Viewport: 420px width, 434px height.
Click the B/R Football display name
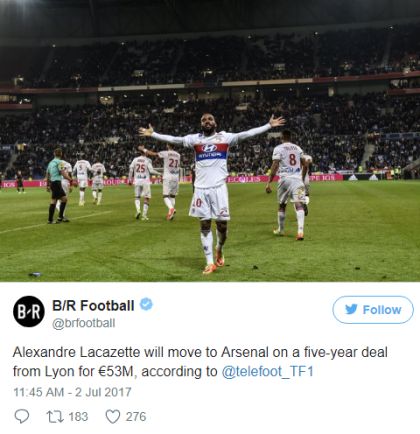[x=93, y=305]
